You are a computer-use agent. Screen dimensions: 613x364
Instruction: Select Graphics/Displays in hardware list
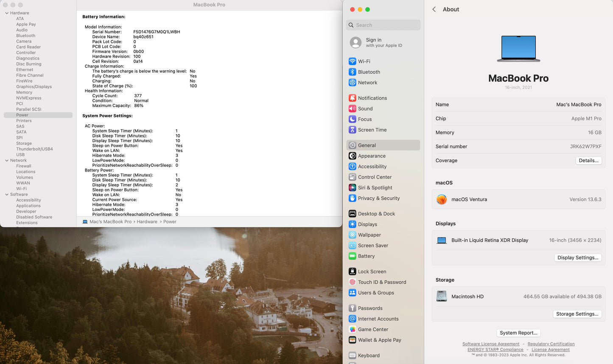[x=34, y=87]
